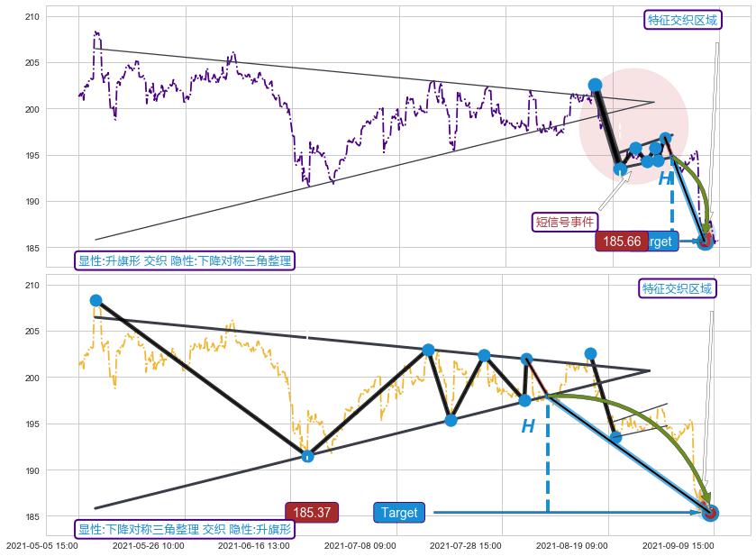The width and height of the screenshot is (756, 556).
Task: Click the 2021-07-08 09:00 axis date
Action: pyautogui.click(x=360, y=545)
